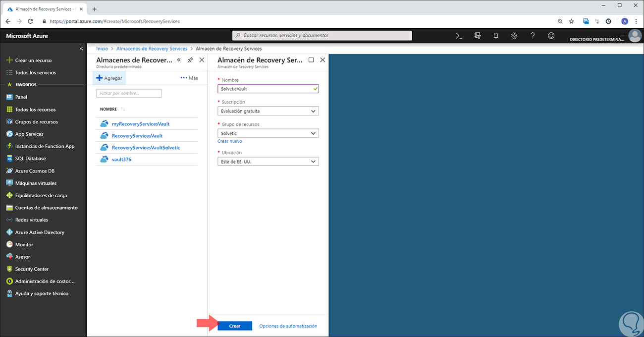Open account avatar menu
Viewport: 644px width, 337px height.
[x=634, y=36]
